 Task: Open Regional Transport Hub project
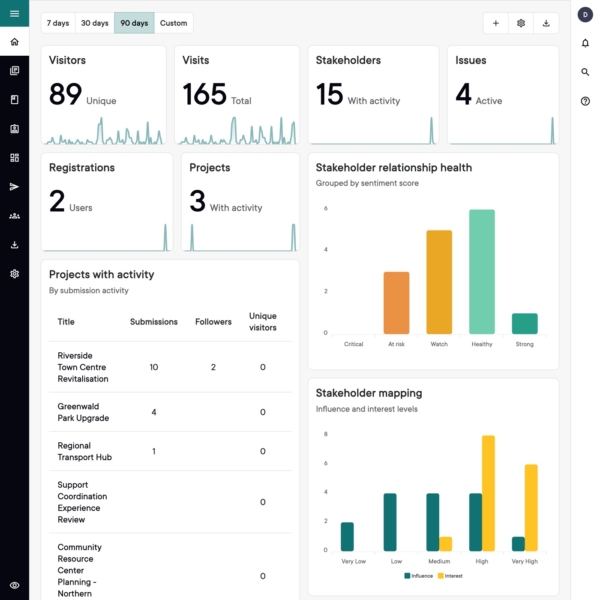point(85,452)
